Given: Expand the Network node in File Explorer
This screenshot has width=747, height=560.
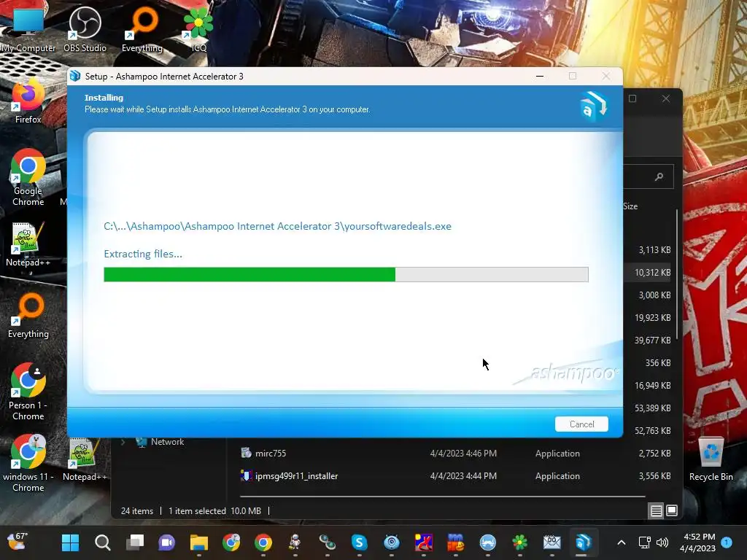Looking at the screenshot, I should [123, 442].
